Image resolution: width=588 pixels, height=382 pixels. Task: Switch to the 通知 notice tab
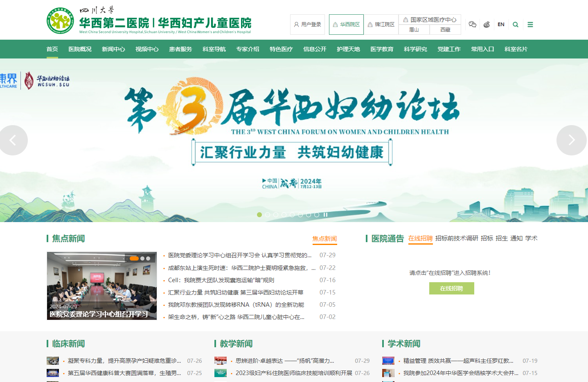coord(516,238)
